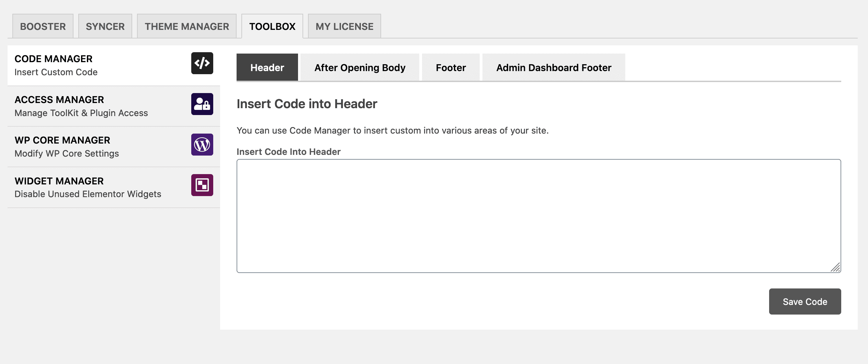Click the Access Manager user lock icon

(x=202, y=104)
